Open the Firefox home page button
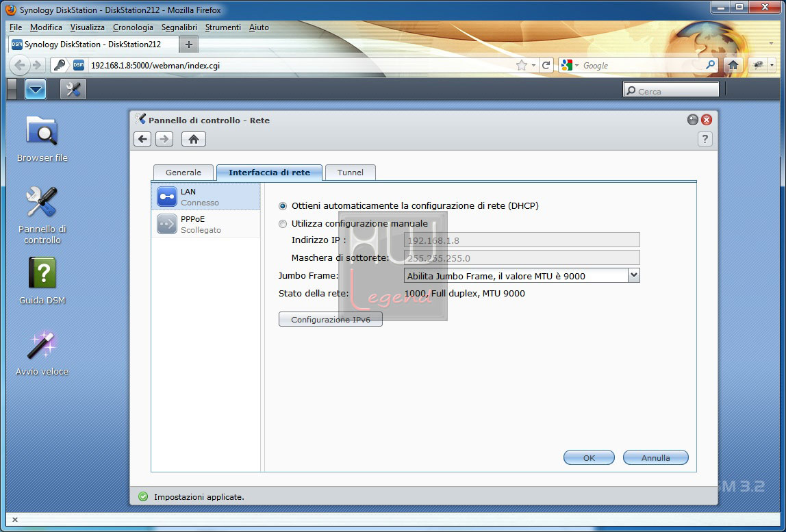This screenshot has height=532, width=786. tap(733, 65)
